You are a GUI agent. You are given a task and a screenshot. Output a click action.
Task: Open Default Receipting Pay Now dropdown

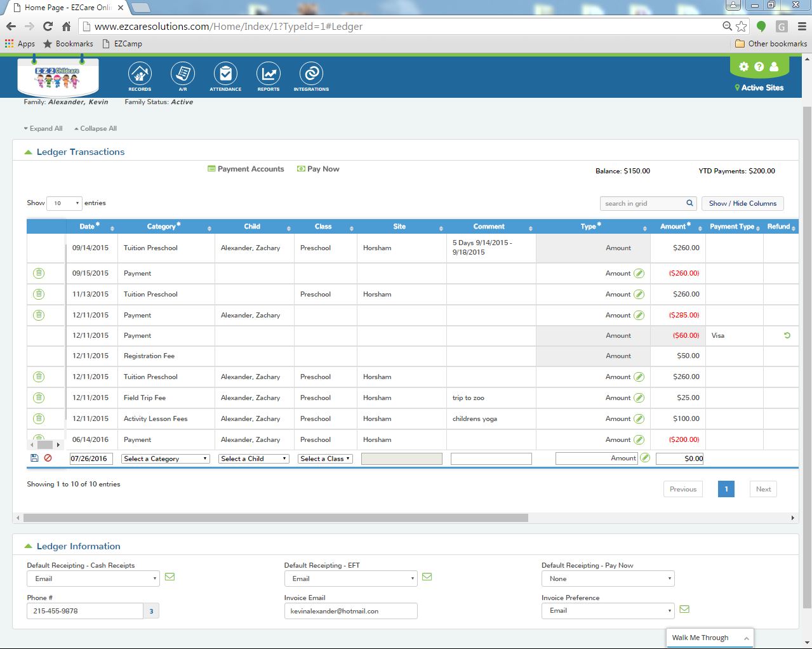[x=608, y=579]
